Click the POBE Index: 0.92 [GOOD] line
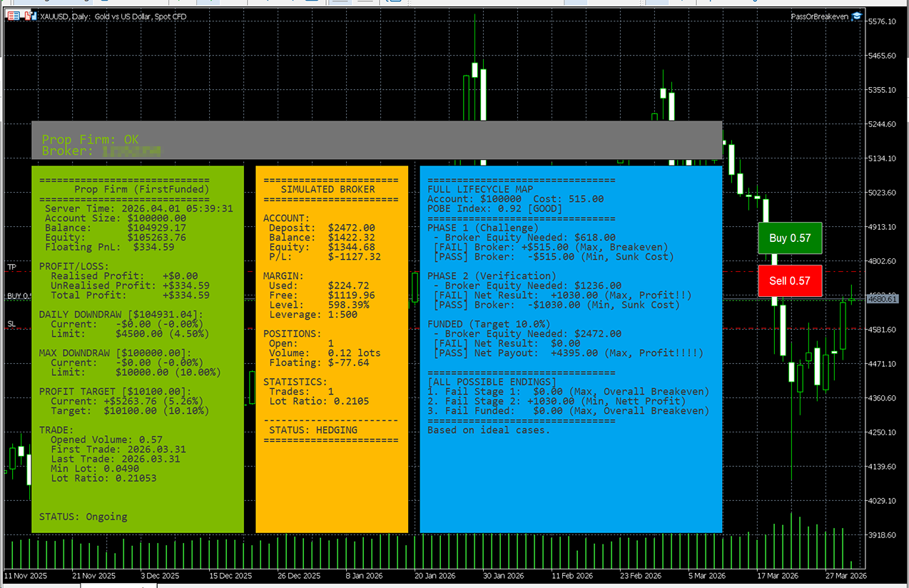 494,209
